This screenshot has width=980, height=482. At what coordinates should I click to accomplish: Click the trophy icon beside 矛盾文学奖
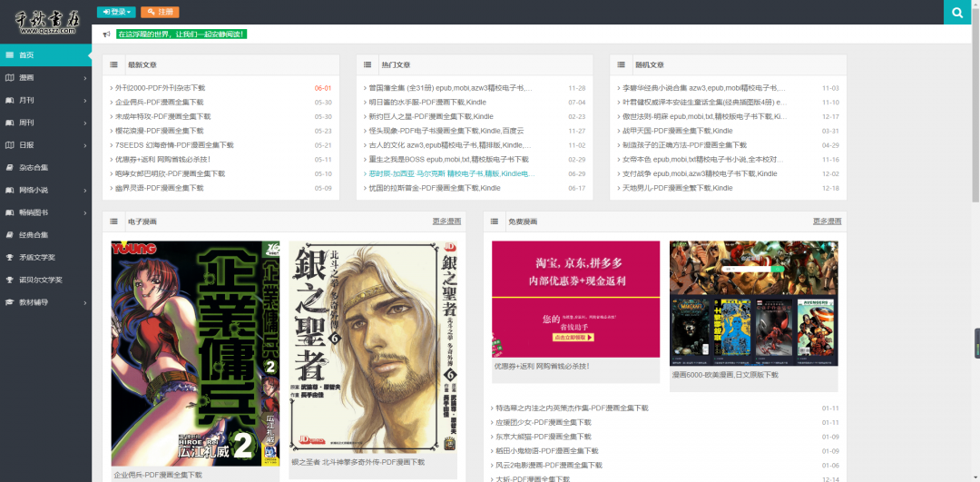[9, 258]
